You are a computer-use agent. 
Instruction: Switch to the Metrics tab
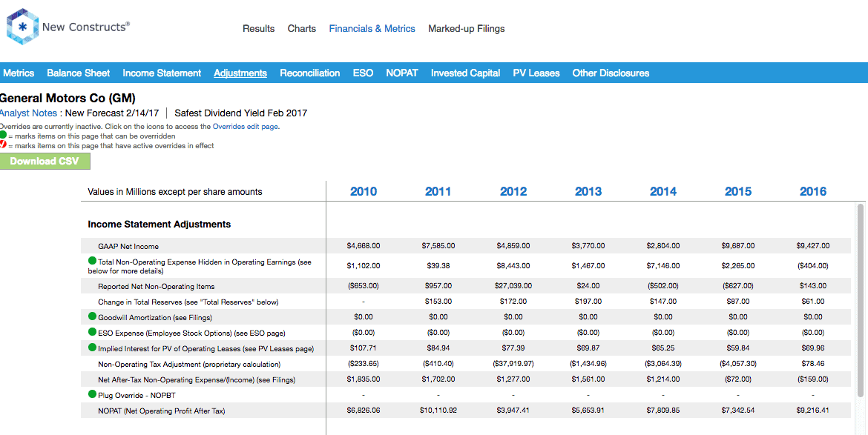[x=19, y=73]
